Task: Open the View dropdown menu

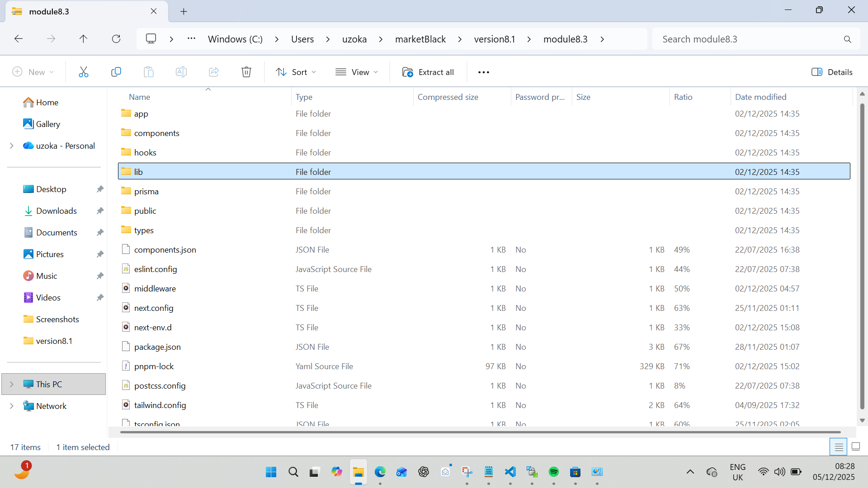Action: point(357,72)
